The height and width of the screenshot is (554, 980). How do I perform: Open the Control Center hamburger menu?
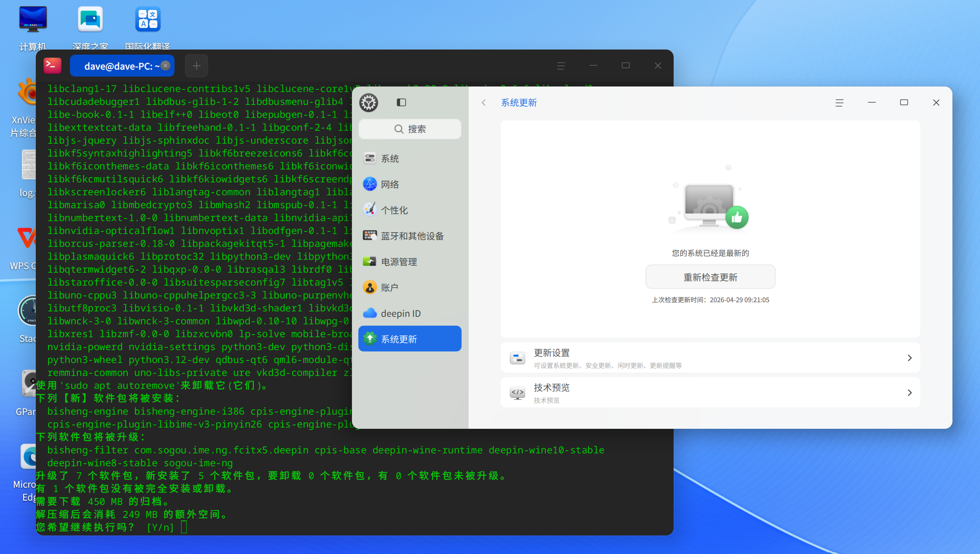839,102
